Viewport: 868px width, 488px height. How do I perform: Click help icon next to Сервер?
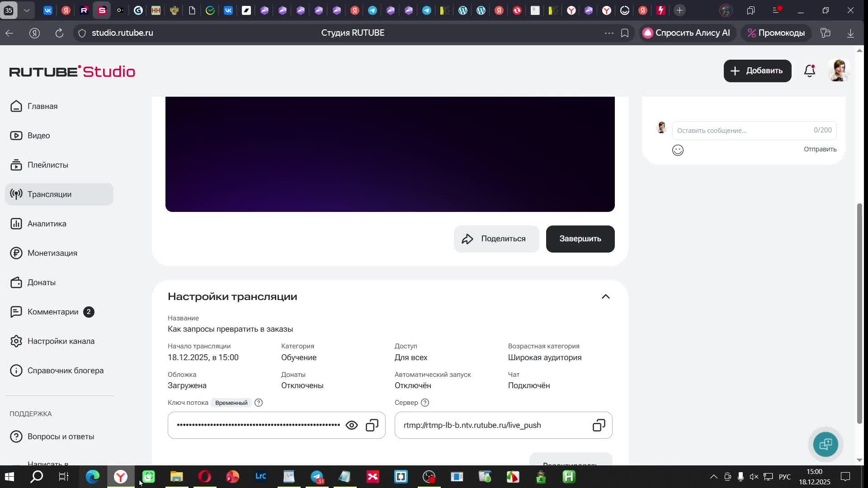point(425,403)
